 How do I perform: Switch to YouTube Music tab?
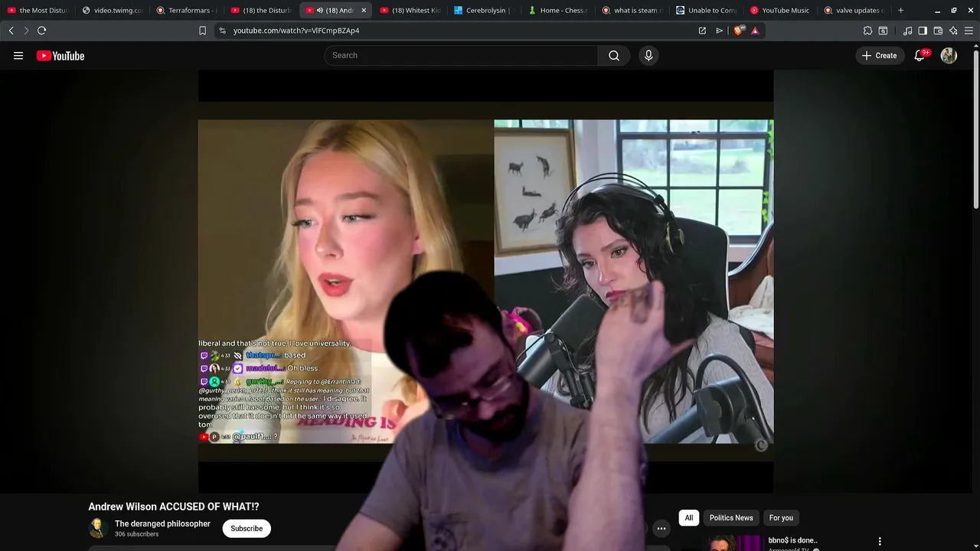click(x=782, y=11)
